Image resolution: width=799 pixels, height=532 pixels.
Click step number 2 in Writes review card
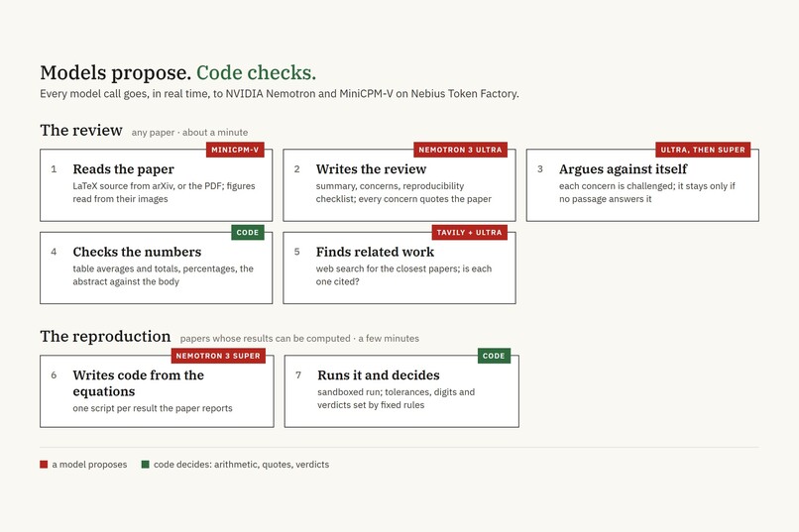pyautogui.click(x=297, y=169)
